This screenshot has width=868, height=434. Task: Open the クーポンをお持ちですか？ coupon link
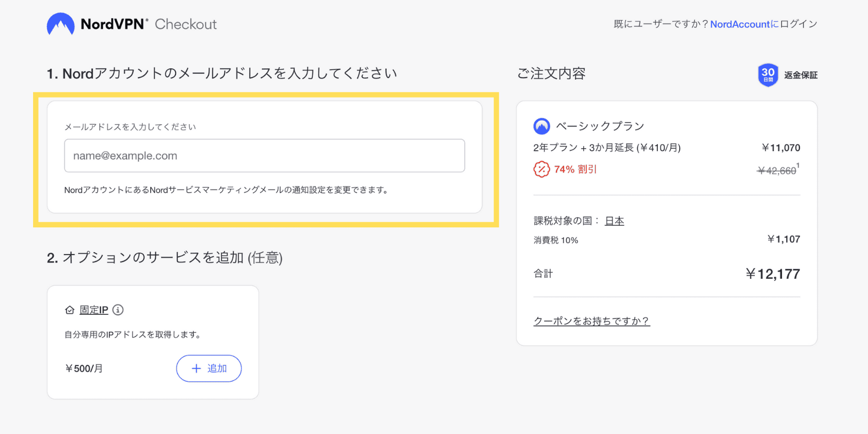point(592,321)
